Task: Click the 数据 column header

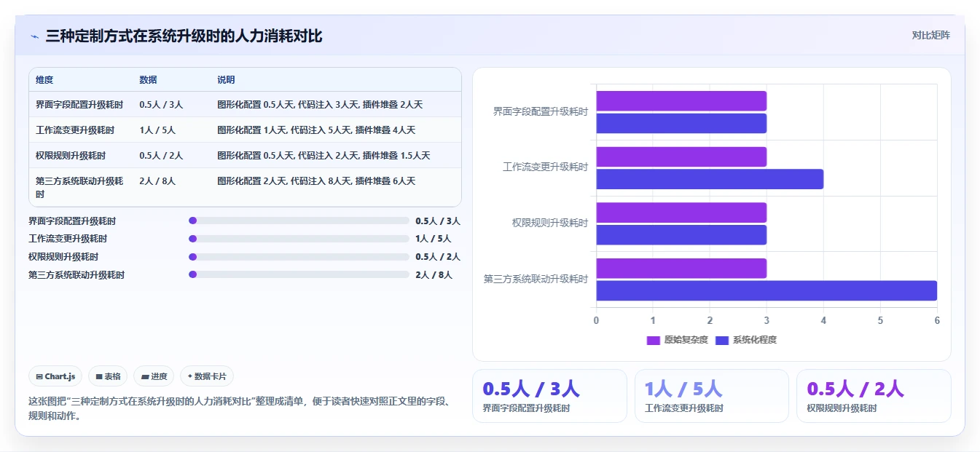Action: [148, 80]
